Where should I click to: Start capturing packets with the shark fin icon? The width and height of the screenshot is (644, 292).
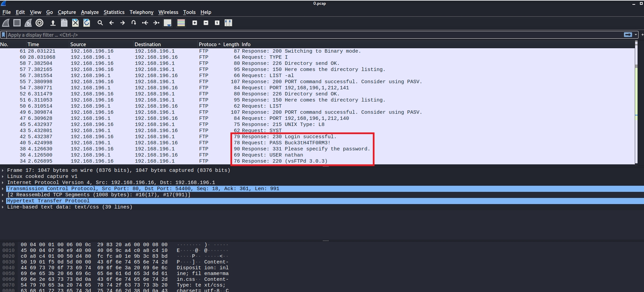coord(6,23)
